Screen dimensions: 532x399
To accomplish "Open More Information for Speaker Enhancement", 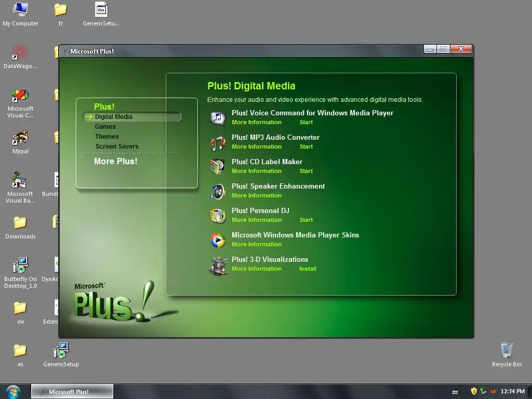I will (x=257, y=195).
